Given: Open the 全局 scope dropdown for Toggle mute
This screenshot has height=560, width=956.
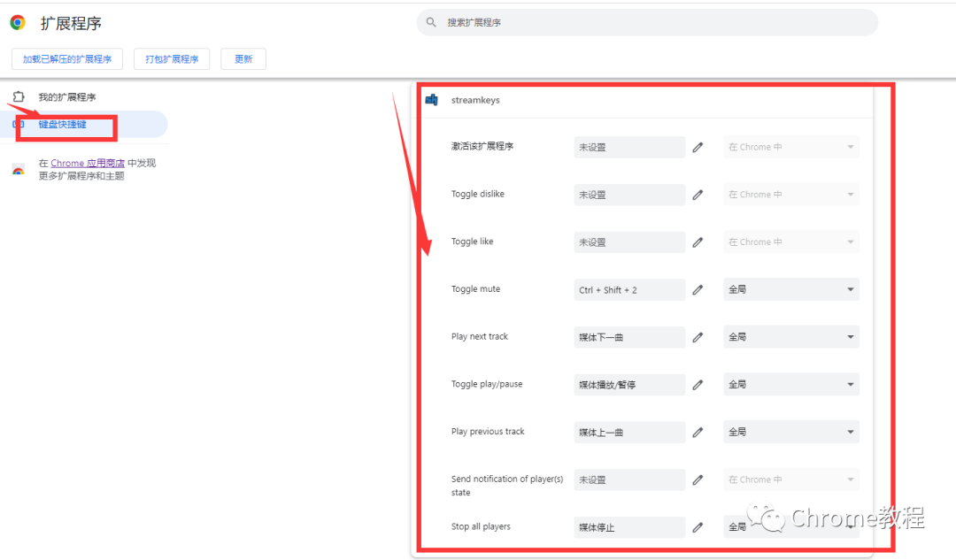Looking at the screenshot, I should click(790, 289).
